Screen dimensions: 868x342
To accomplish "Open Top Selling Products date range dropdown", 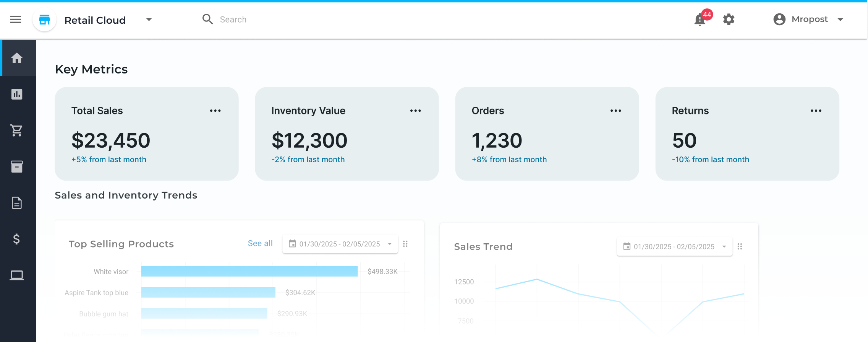I will (x=340, y=244).
